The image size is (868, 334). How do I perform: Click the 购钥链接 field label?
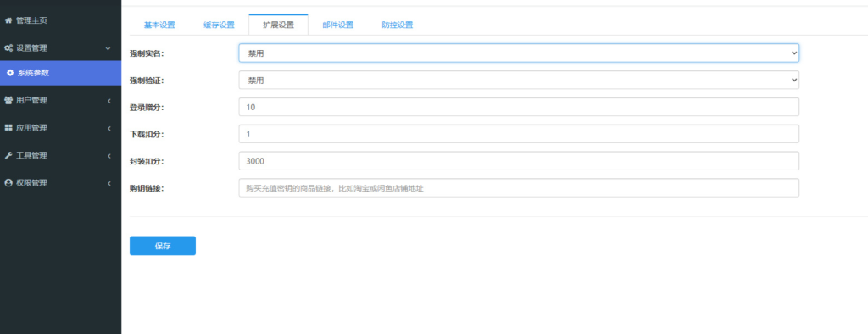147,188
